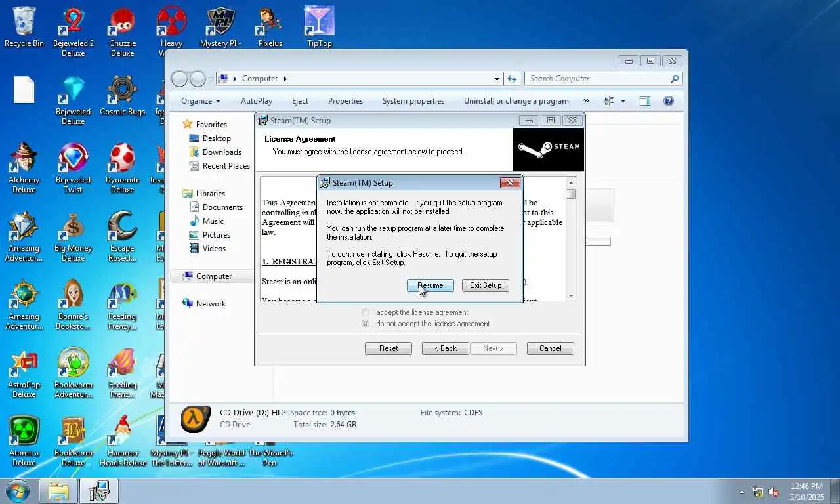Select the Pixelus desktop icon
Viewport: 840px width, 504px height.
pos(270,27)
